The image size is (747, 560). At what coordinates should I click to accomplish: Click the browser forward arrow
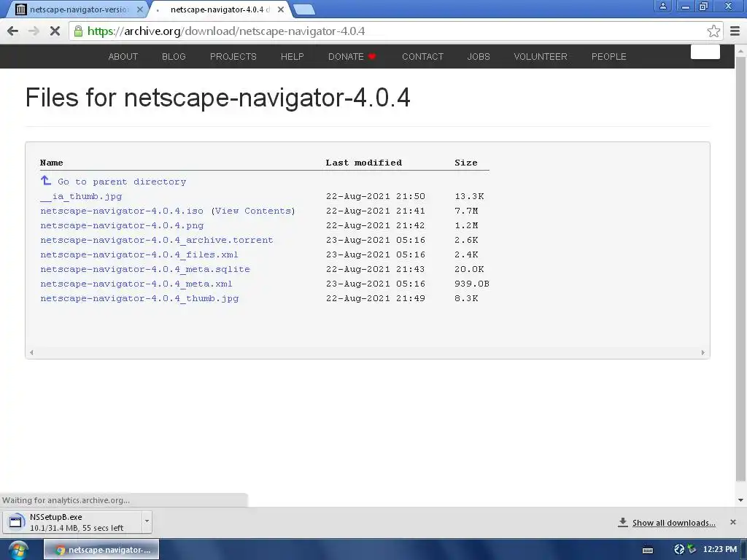tap(34, 31)
